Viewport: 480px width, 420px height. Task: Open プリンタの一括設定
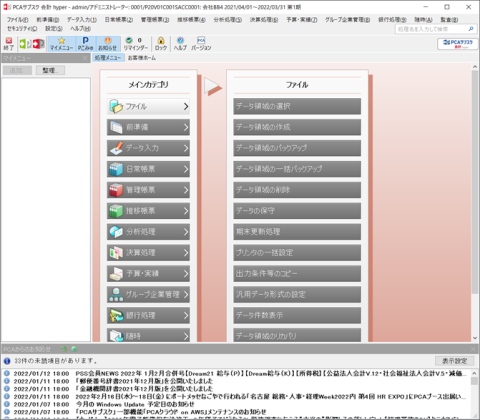[297, 253]
